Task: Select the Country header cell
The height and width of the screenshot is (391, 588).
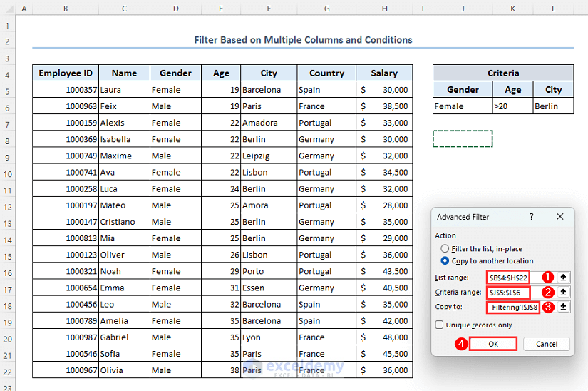Action: [x=326, y=73]
